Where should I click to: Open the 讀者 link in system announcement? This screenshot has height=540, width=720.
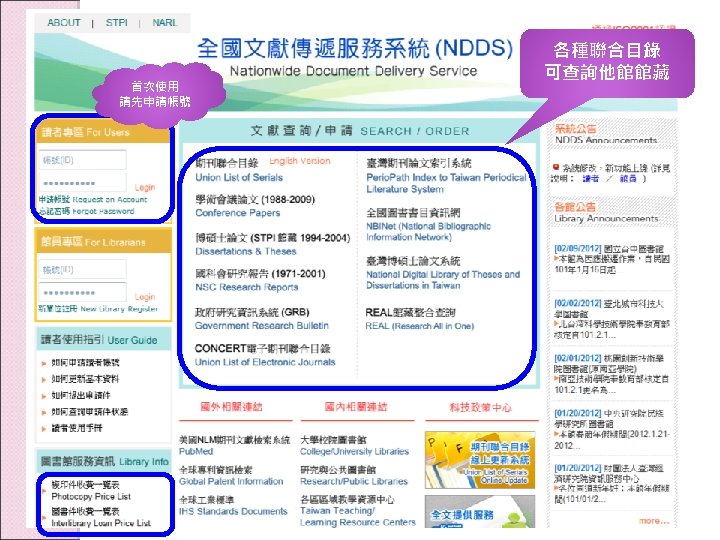[x=591, y=179]
